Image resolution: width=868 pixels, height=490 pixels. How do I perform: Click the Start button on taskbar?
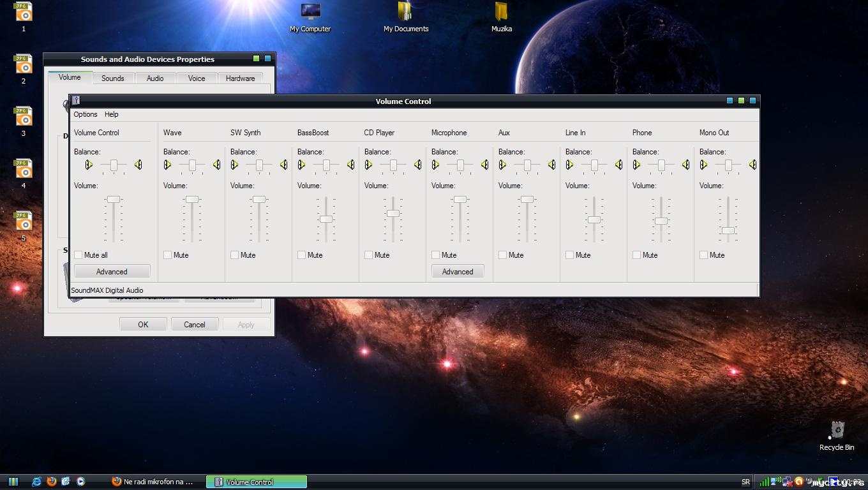[x=13, y=482]
